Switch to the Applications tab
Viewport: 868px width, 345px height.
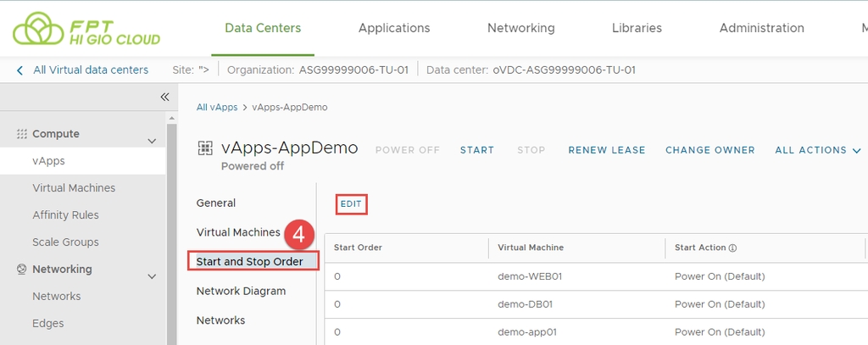(394, 28)
